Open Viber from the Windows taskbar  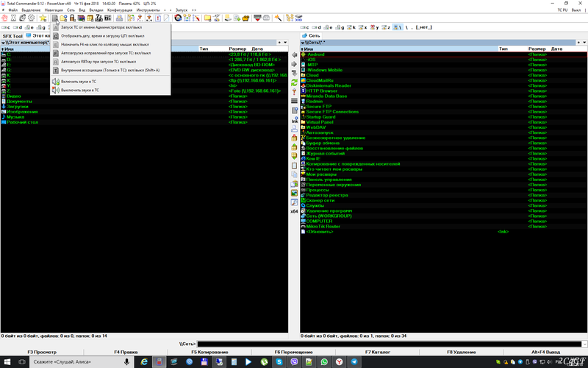[x=294, y=361]
